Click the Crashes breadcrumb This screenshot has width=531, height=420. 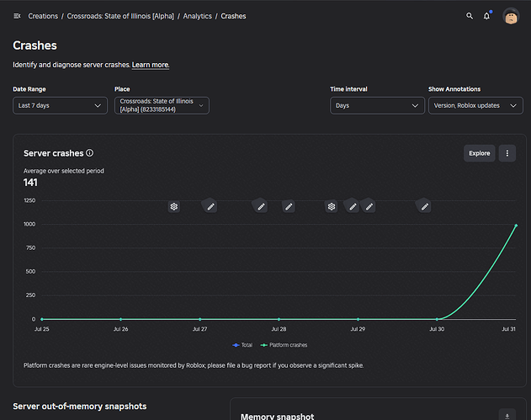(x=233, y=16)
